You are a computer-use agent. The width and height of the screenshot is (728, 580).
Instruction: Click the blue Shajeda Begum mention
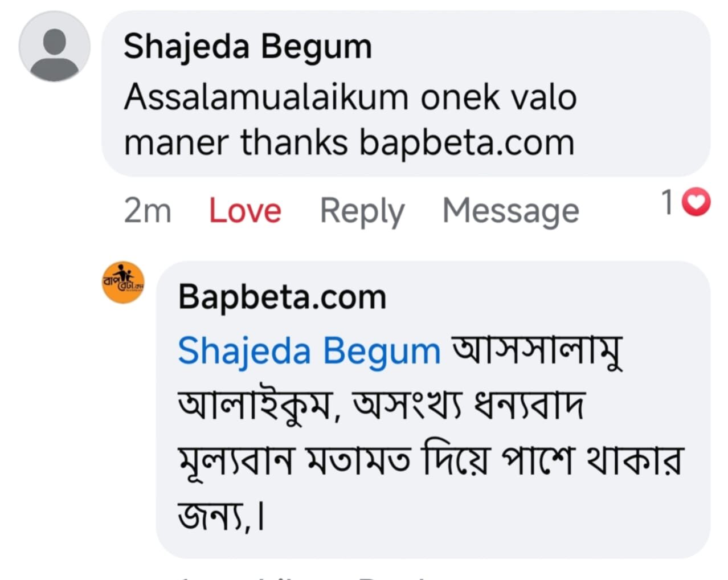(309, 350)
